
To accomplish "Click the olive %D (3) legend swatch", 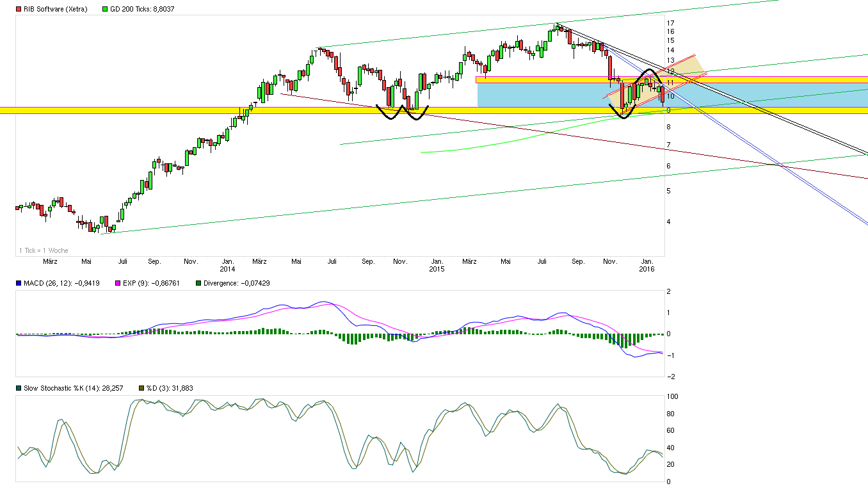I will tap(141, 388).
